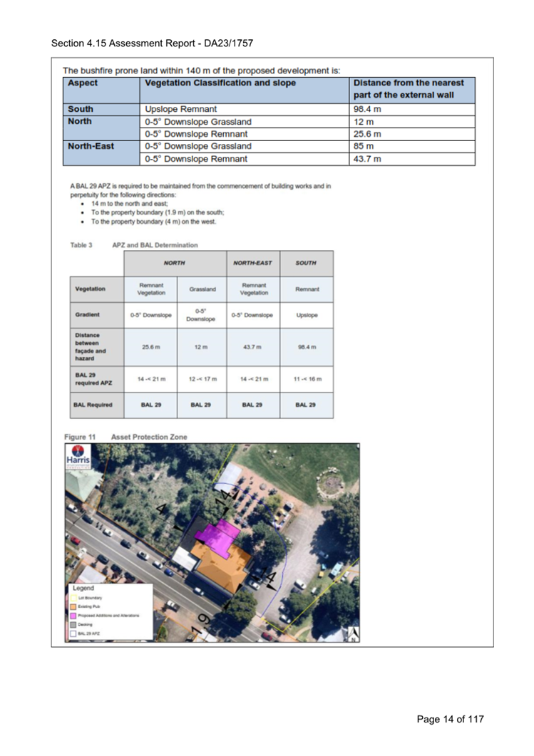Click 'The bushfire prone land within 140 m' sentence
This screenshot has height=756, width=534.
(x=201, y=71)
